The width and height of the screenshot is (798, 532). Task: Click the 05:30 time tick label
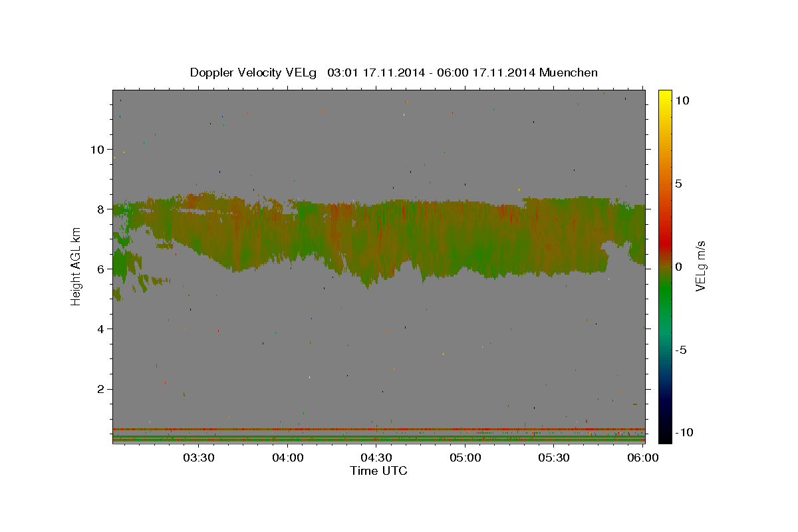(553, 458)
